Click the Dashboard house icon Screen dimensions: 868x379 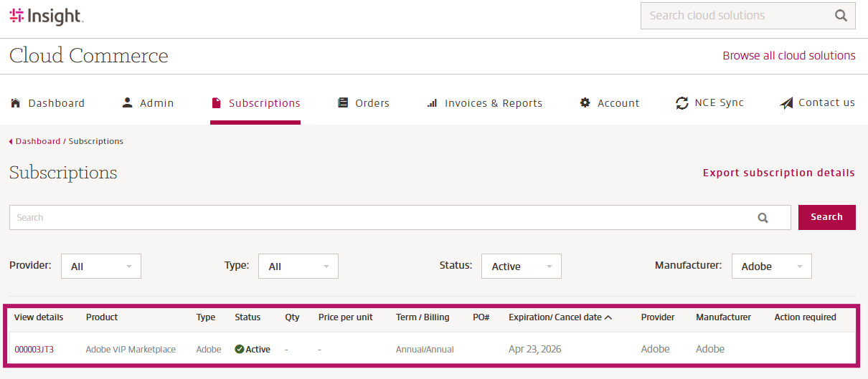tap(15, 102)
